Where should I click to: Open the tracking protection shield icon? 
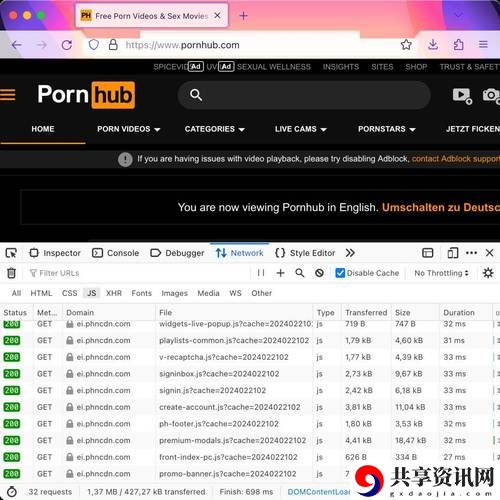(x=94, y=45)
